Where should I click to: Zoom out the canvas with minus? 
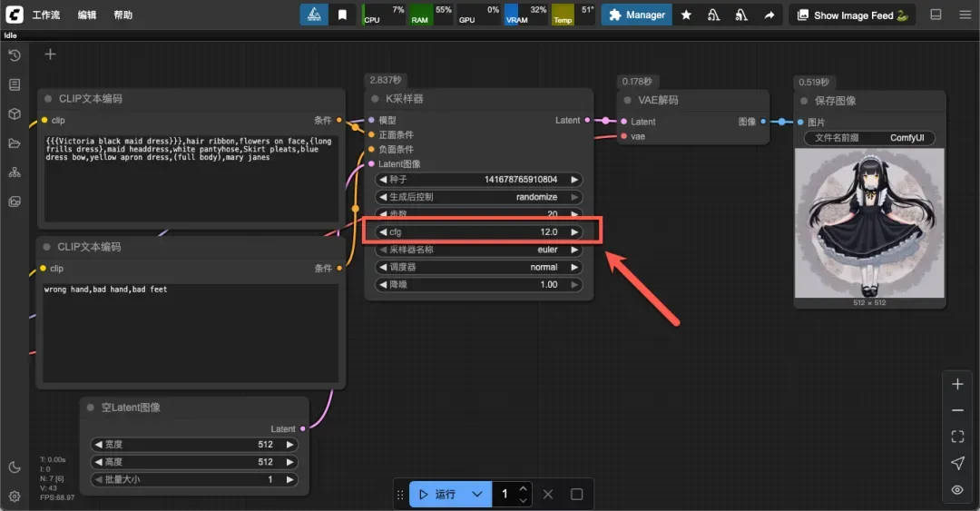click(957, 410)
